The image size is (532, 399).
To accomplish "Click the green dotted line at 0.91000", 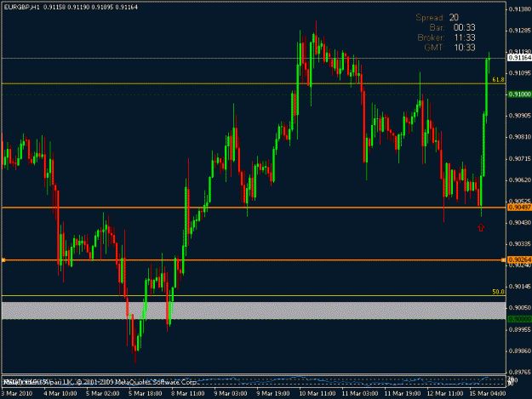I will (x=254, y=94).
